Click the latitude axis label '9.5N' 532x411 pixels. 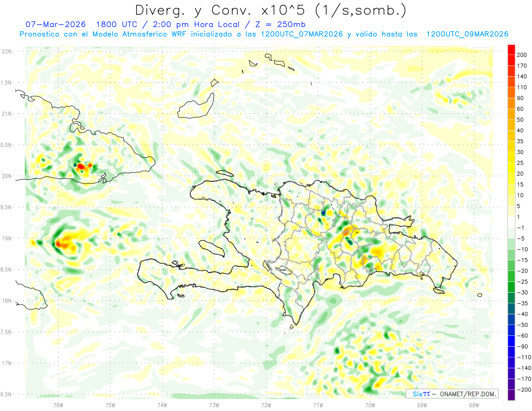(x=7, y=207)
